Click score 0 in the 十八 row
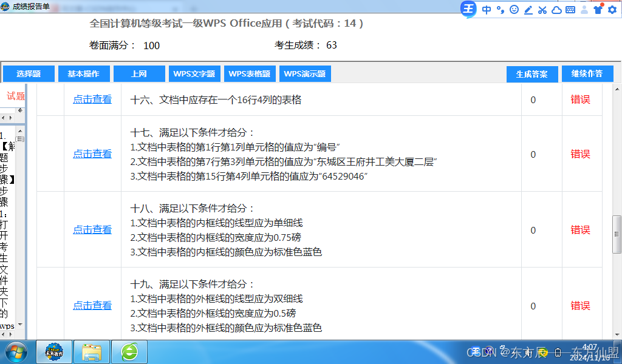The image size is (622, 364). click(x=533, y=231)
